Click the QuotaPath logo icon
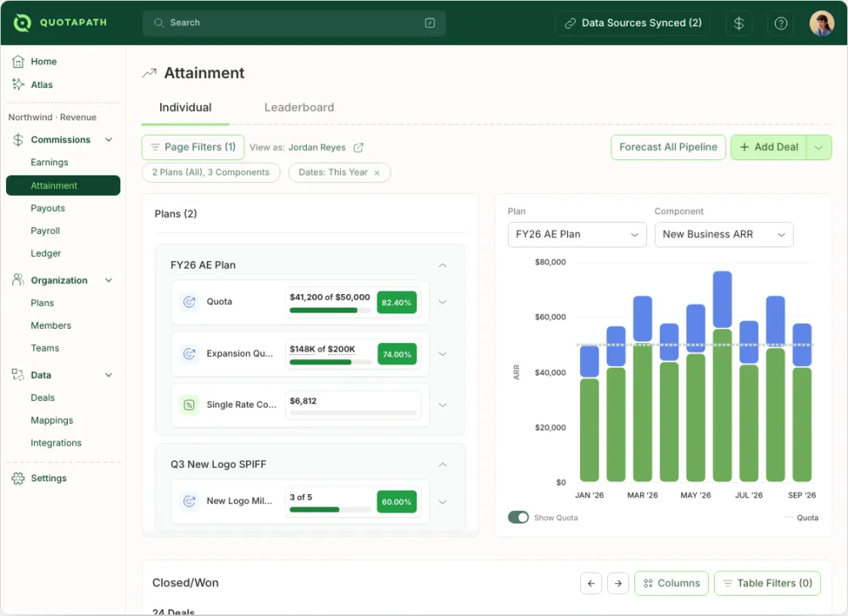Image resolution: width=848 pixels, height=616 pixels. 22,23
